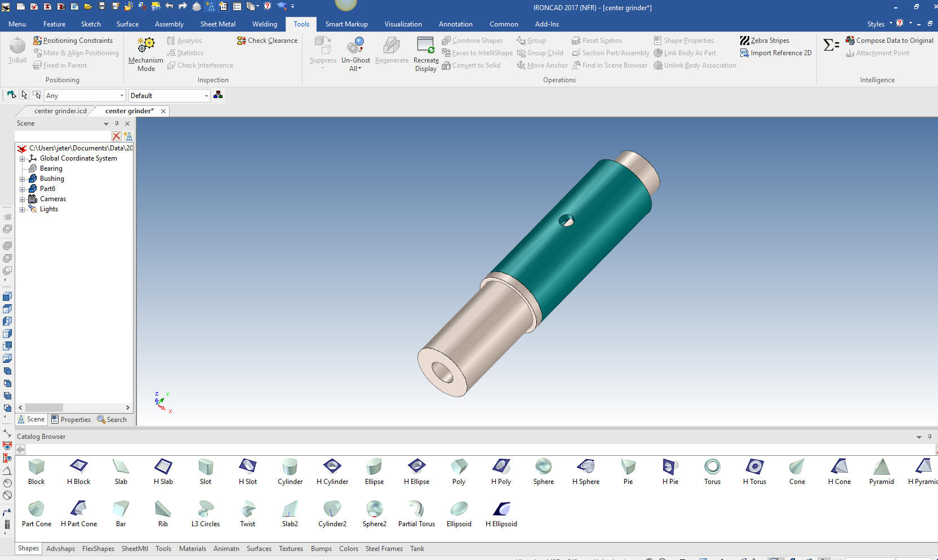Image resolution: width=938 pixels, height=560 pixels.
Task: Open the Menu tab
Action: click(x=17, y=24)
